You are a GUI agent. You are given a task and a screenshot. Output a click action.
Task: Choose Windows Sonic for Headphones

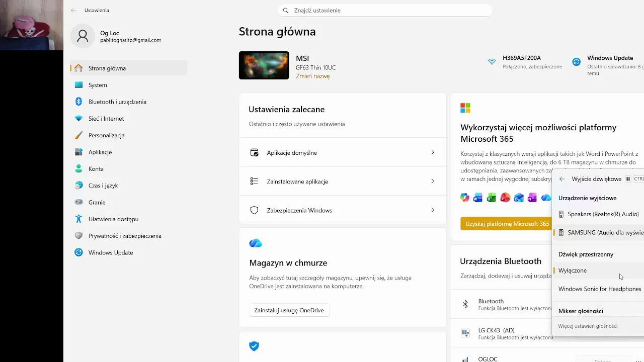pos(599,289)
